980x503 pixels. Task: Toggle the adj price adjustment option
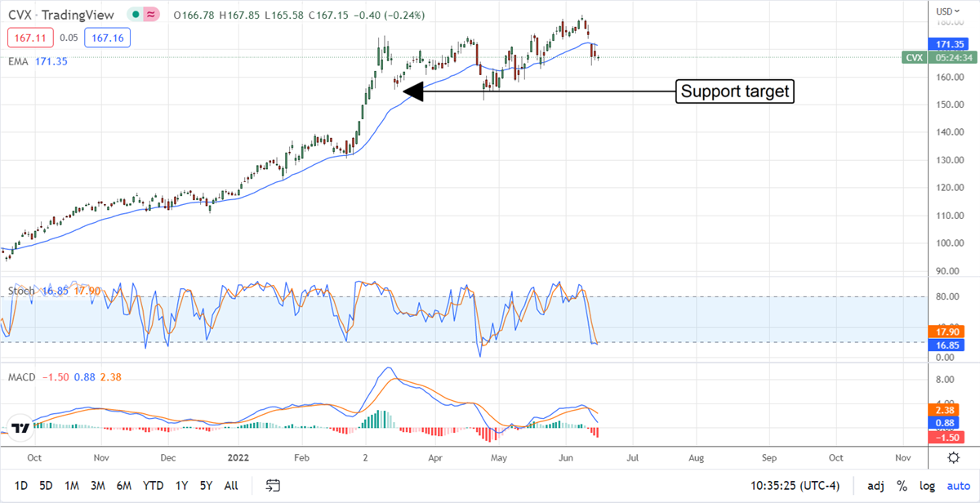point(875,486)
